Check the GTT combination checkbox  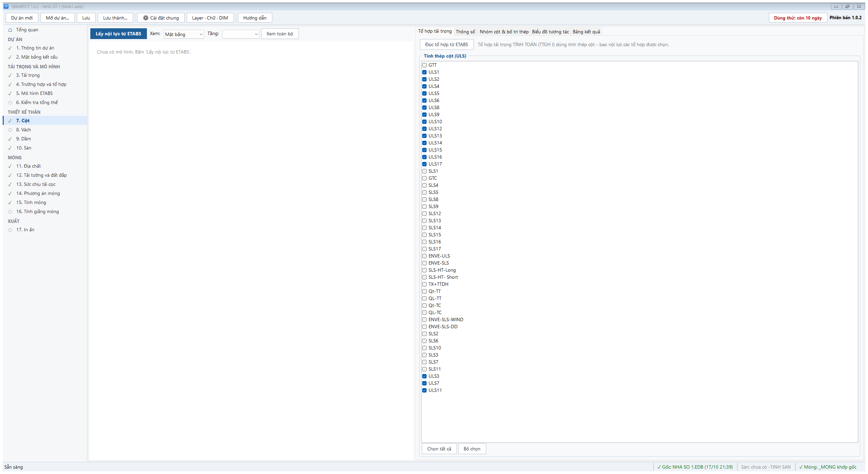pyautogui.click(x=425, y=65)
